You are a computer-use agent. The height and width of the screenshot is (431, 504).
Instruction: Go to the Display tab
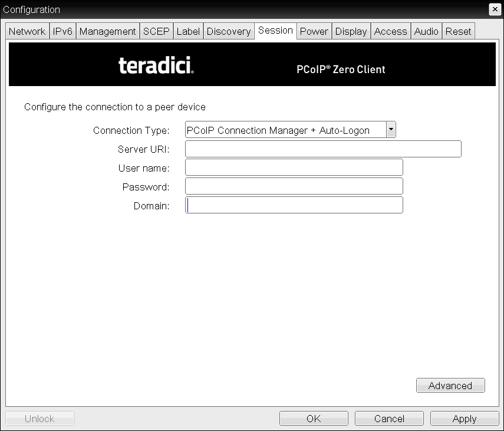click(351, 31)
